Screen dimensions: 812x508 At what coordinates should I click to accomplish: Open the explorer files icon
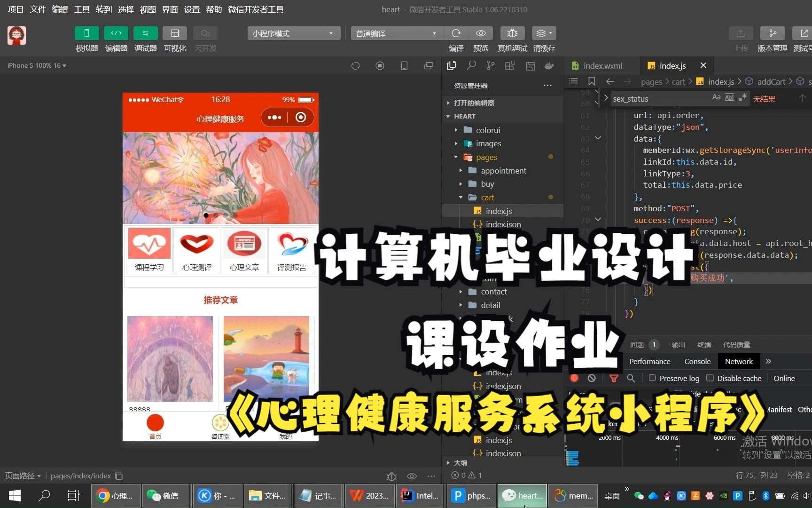[x=452, y=65]
